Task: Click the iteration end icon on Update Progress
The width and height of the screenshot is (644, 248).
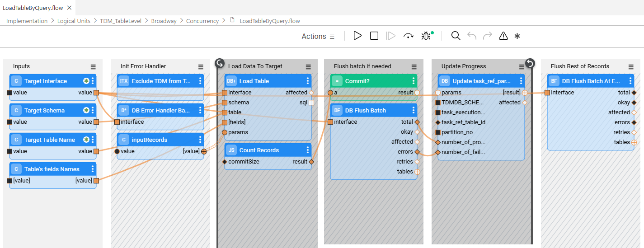Action: 530,63
